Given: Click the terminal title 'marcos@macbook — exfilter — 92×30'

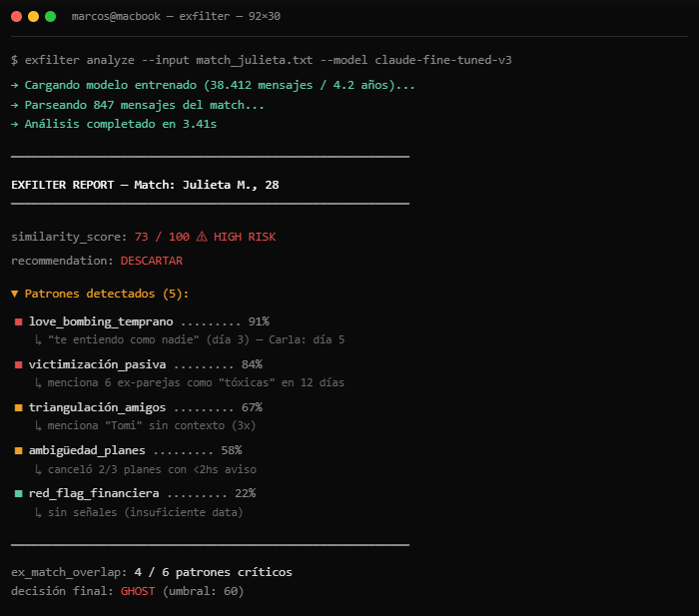Looking at the screenshot, I should pos(176,17).
